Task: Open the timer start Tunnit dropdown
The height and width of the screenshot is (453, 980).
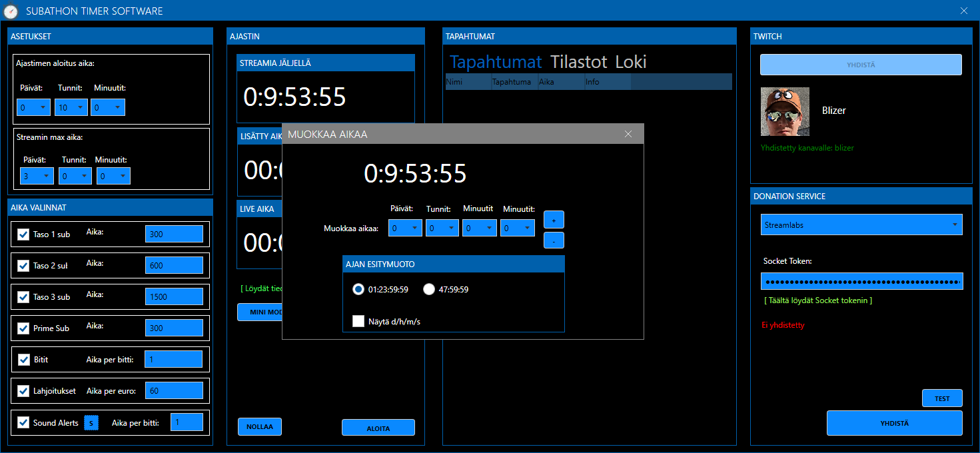Action: (71, 107)
